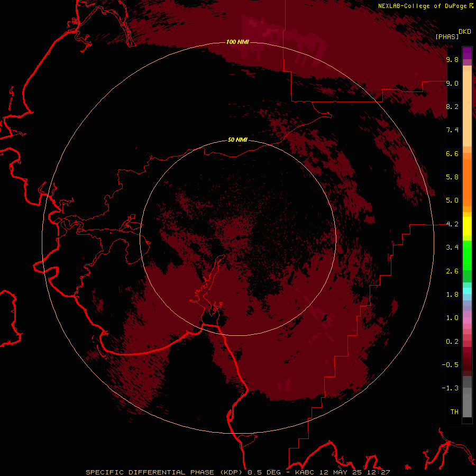Click the 12:27 timestamp in the caption
This screenshot has height=476, width=476.
(378, 472)
